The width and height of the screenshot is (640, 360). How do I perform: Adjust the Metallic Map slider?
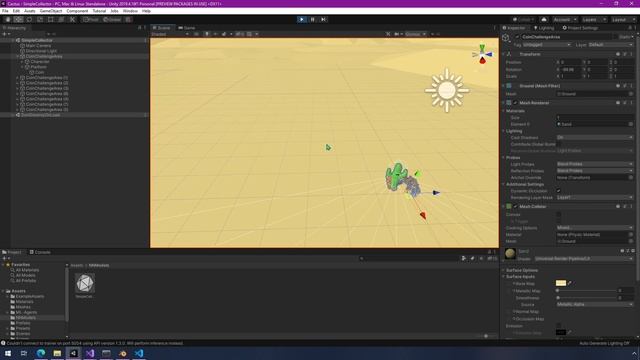pos(587,291)
